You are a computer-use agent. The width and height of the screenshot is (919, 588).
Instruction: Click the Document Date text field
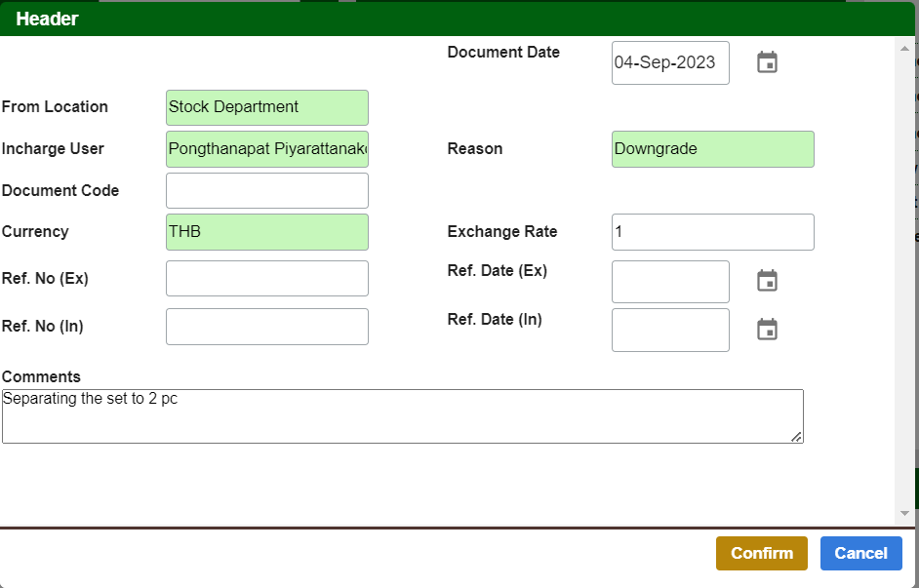click(x=670, y=62)
